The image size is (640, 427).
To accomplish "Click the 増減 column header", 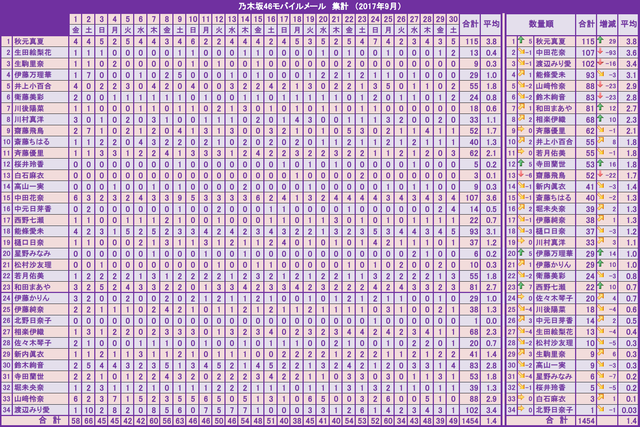I will click(607, 24).
